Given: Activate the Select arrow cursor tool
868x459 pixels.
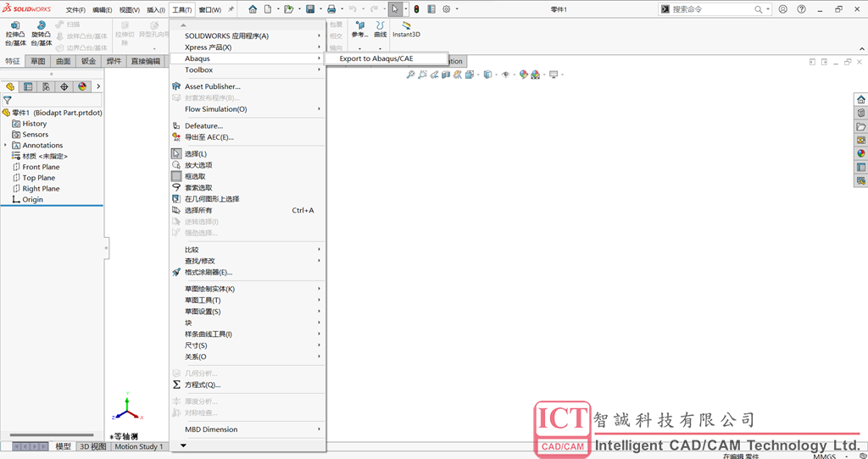Looking at the screenshot, I should coord(395,9).
